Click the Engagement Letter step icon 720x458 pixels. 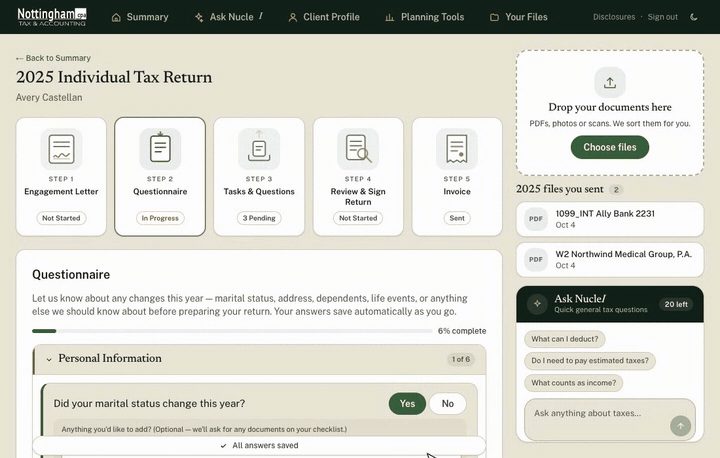(61, 149)
